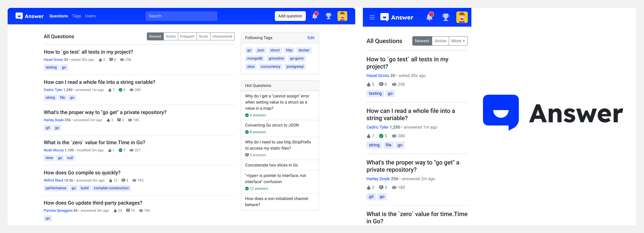Click the large Answer brand logo
This screenshot has width=644, height=233.
(553, 113)
